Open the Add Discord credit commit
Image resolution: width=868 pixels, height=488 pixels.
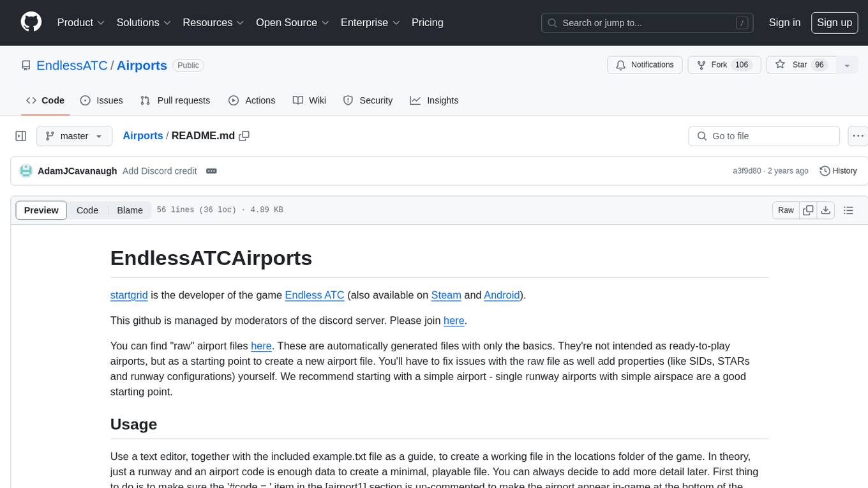coord(160,171)
